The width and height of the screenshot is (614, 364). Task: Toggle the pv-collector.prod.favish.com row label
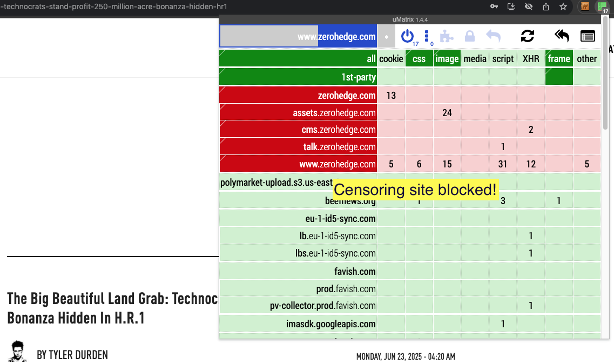pyautogui.click(x=298, y=306)
